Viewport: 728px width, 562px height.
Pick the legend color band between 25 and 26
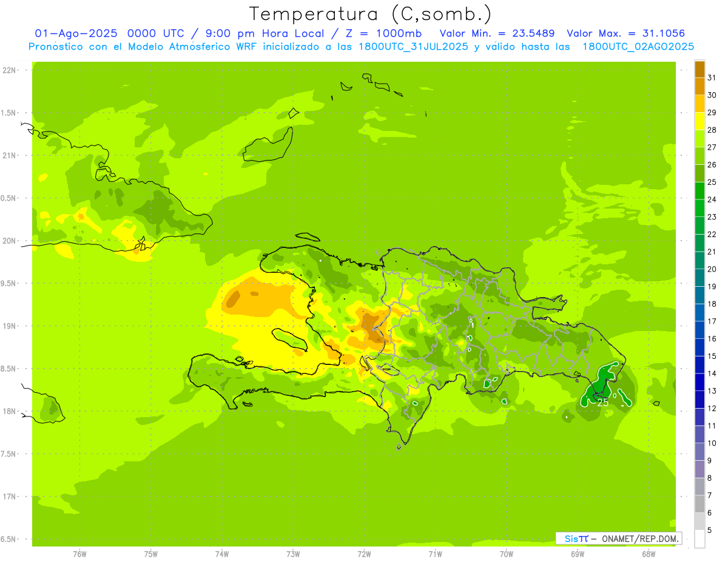[699, 173]
